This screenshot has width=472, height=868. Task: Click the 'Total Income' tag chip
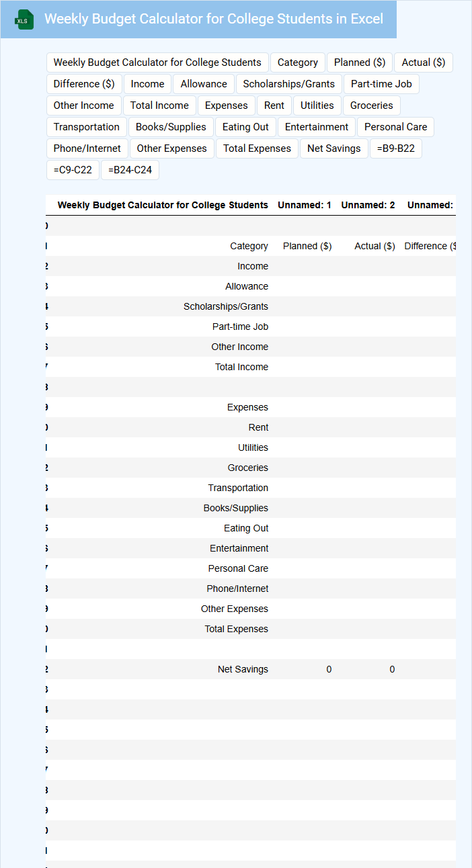click(x=159, y=105)
